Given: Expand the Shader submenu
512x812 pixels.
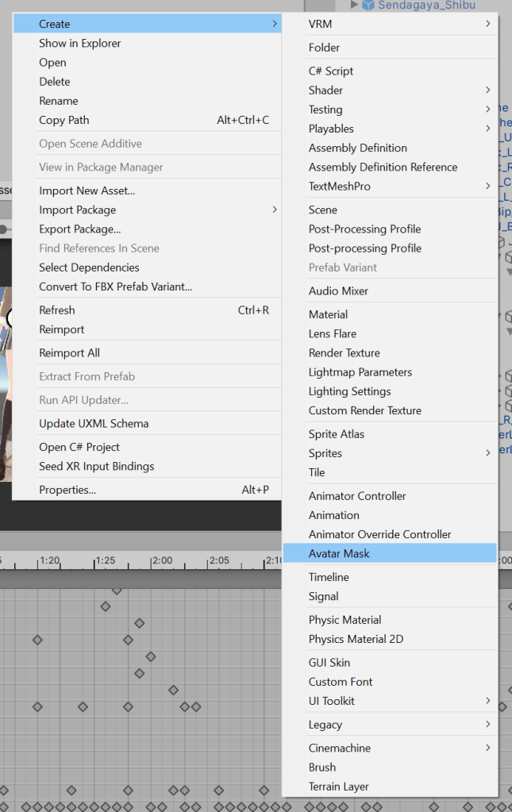Looking at the screenshot, I should pos(487,90).
